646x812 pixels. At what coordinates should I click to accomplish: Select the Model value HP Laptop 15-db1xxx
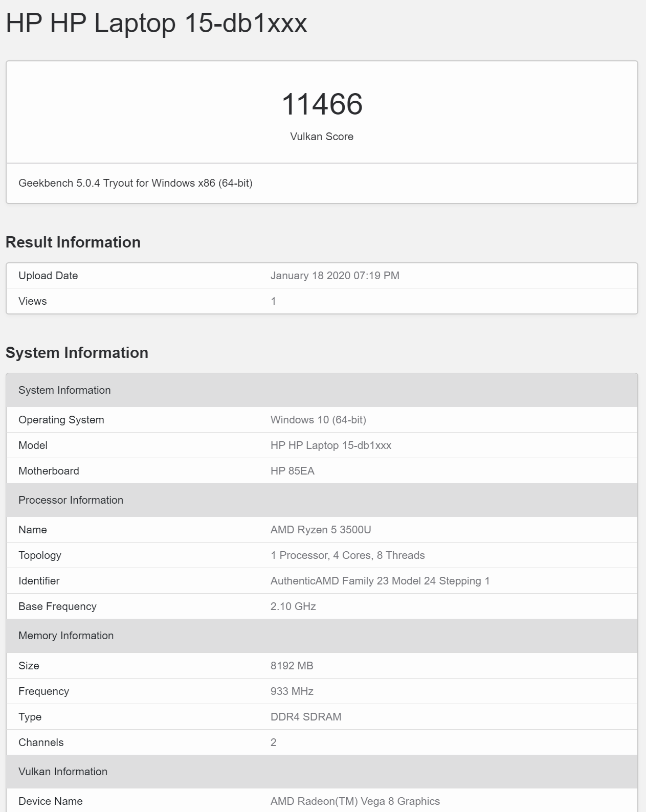click(331, 445)
